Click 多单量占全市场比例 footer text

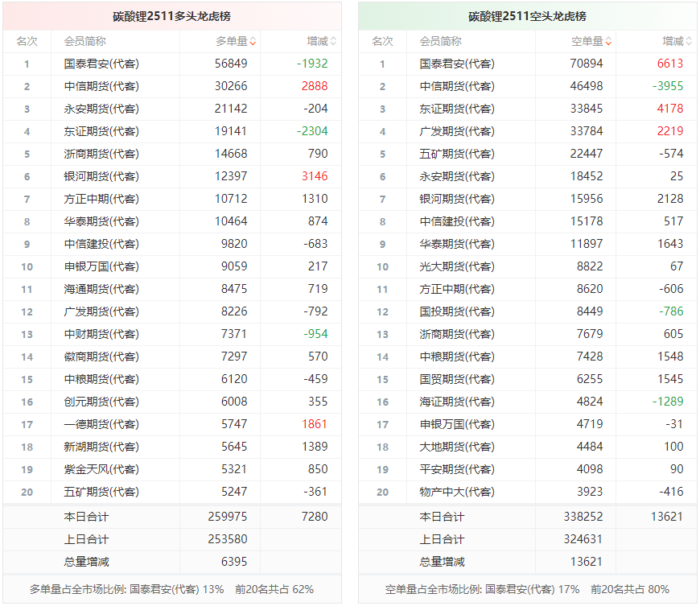click(x=172, y=589)
